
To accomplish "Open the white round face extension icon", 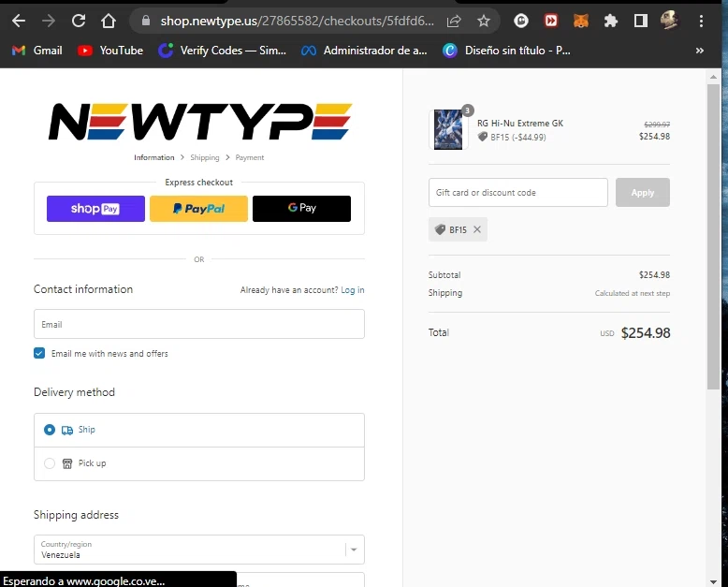I will tap(521, 21).
